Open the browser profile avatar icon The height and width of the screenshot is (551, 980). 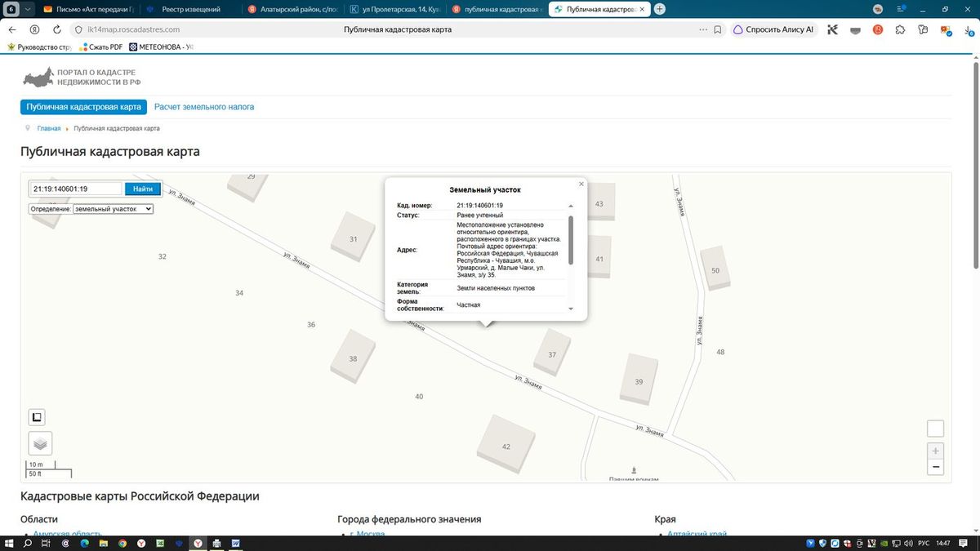pos(878,9)
